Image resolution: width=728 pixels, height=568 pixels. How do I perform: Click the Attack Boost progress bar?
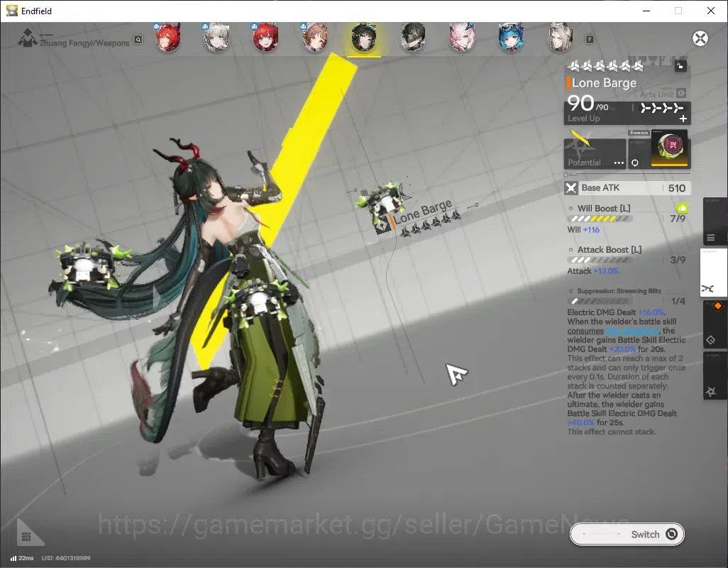click(600, 260)
